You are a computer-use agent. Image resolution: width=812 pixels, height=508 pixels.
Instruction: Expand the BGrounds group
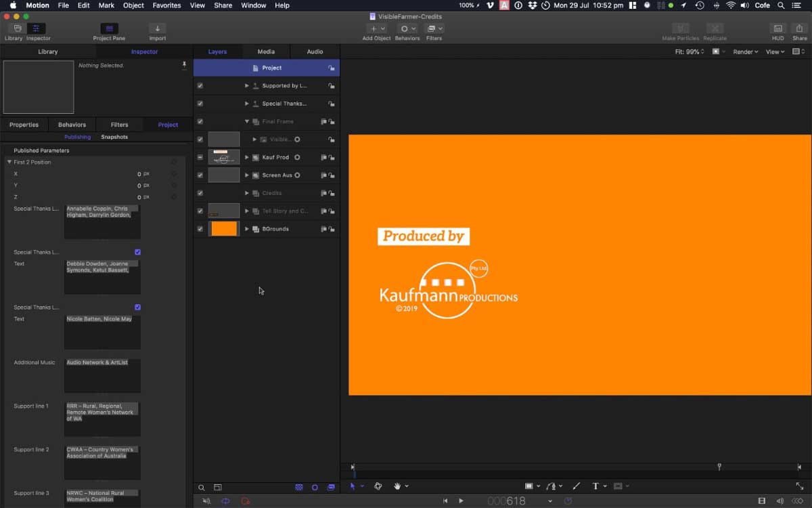pos(247,229)
